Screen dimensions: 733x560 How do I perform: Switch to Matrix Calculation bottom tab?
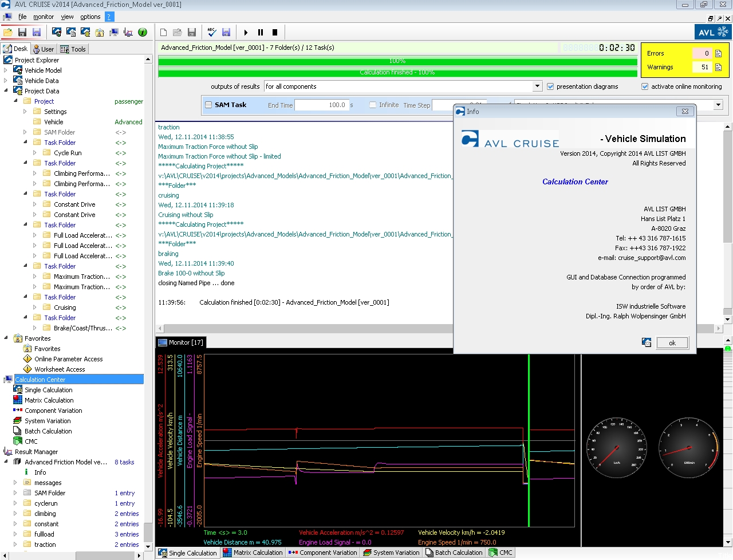click(253, 553)
